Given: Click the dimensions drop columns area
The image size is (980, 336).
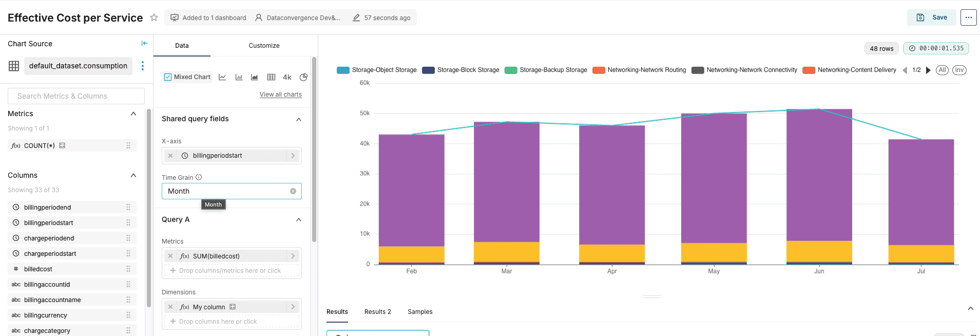Looking at the screenshot, I should pos(232,322).
